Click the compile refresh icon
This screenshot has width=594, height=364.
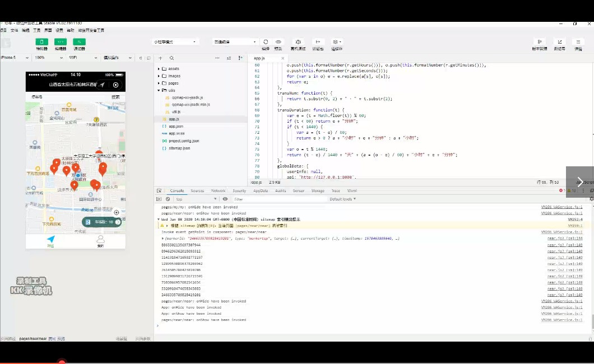(x=266, y=42)
